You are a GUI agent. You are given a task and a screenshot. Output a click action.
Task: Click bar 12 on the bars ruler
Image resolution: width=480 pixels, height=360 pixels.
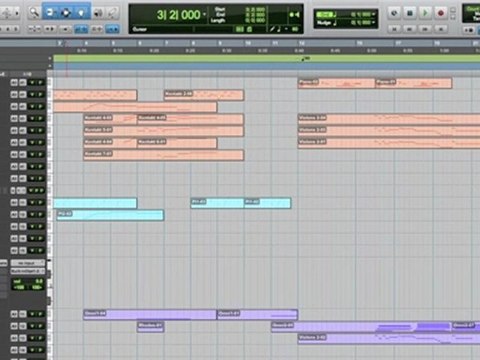pos(302,43)
